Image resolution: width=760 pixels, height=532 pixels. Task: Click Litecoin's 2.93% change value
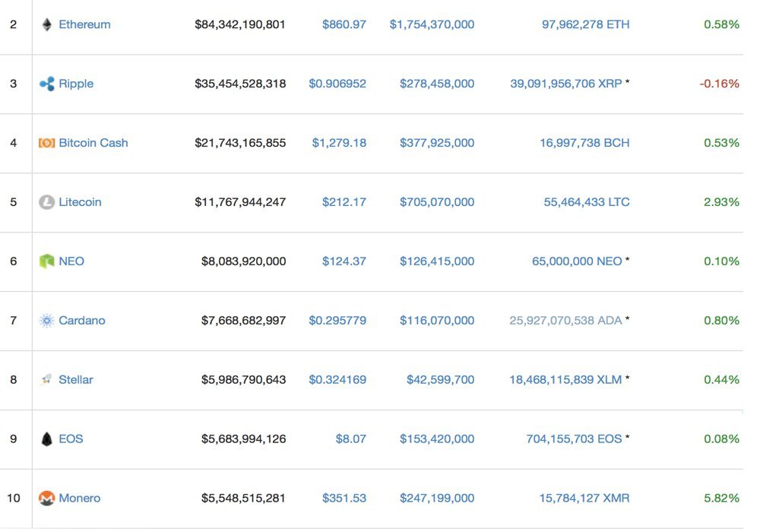point(722,202)
